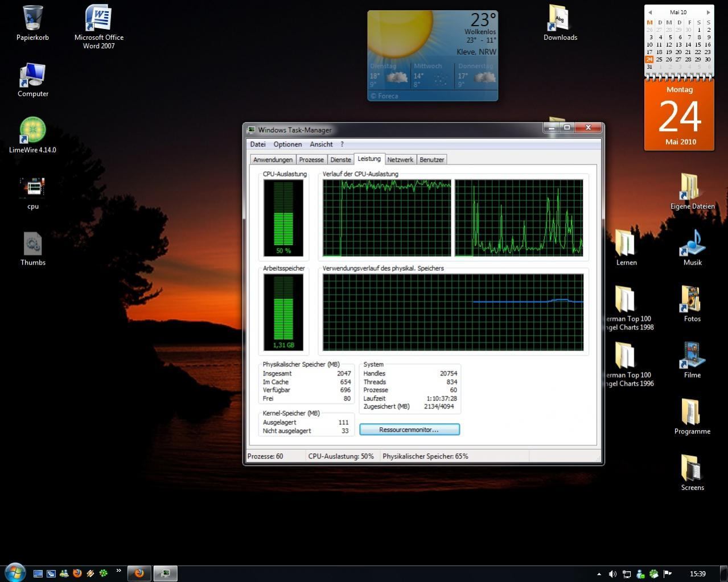Select the Lernen folder icon
This screenshot has height=582, width=728.
tap(626, 248)
